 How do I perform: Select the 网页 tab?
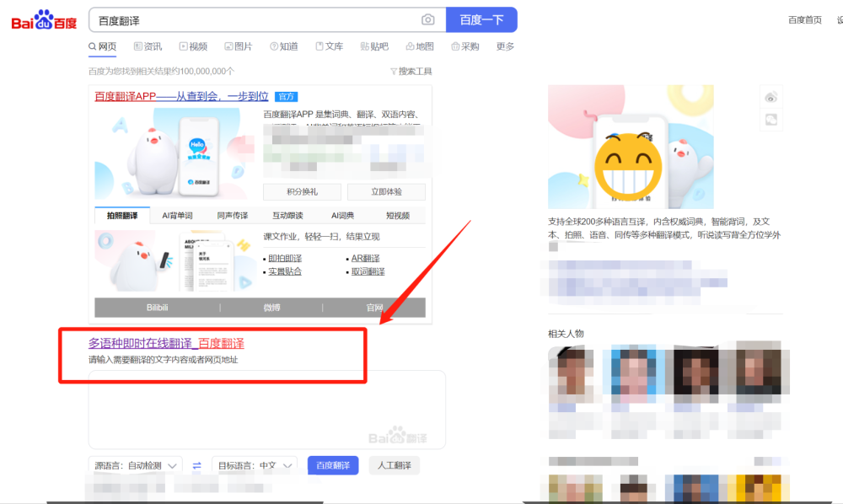pyautogui.click(x=102, y=46)
